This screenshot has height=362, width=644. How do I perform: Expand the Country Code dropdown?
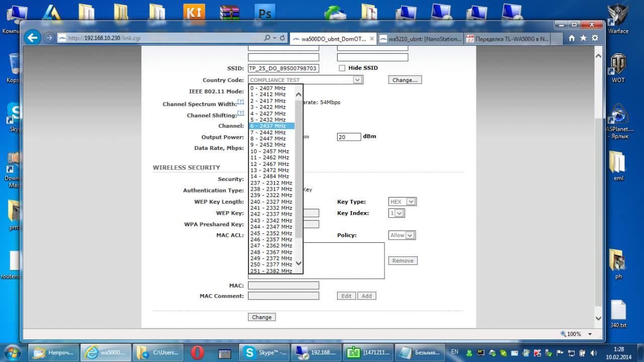click(x=357, y=80)
